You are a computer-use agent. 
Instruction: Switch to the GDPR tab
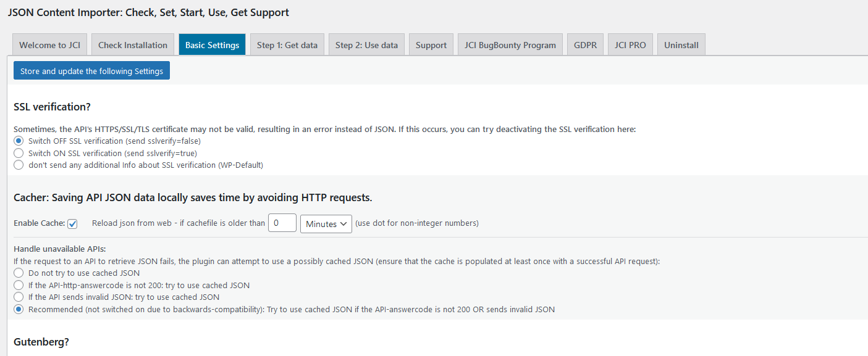(x=585, y=45)
